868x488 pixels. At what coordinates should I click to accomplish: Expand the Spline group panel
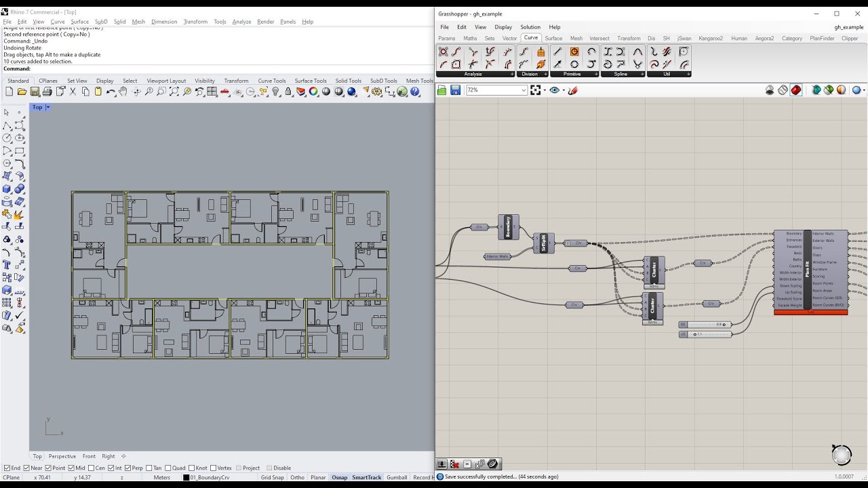[642, 74]
